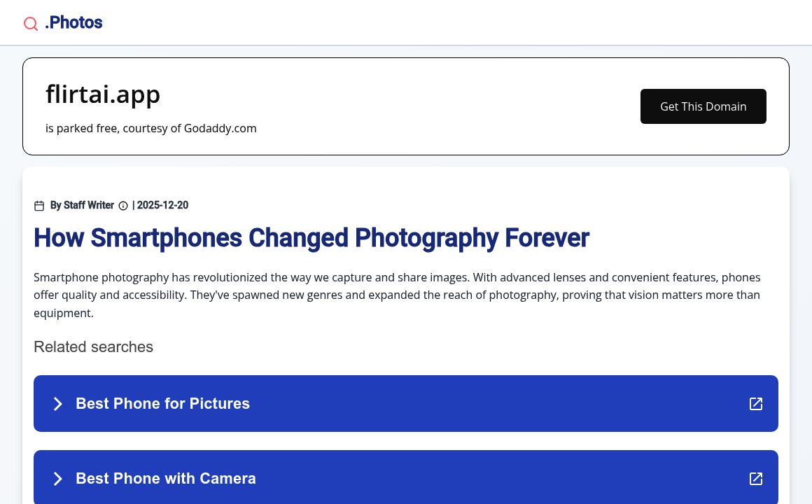The image size is (812, 504).
Task: Expand the chevron on Best Phone for Pictures
Action: pos(58,404)
